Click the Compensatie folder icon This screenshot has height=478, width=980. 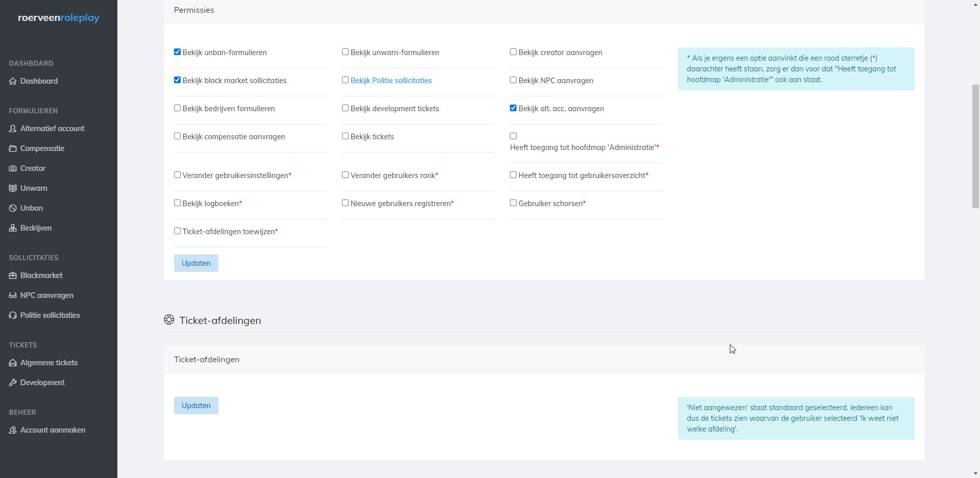[x=13, y=148]
